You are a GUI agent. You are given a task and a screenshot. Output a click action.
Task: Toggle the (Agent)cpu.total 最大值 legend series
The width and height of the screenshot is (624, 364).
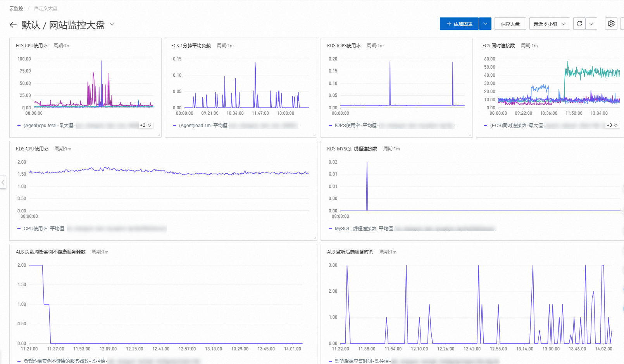pos(48,126)
